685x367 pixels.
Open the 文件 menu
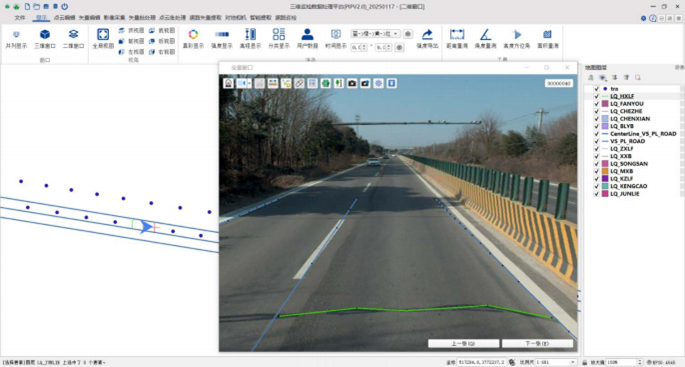coord(20,17)
